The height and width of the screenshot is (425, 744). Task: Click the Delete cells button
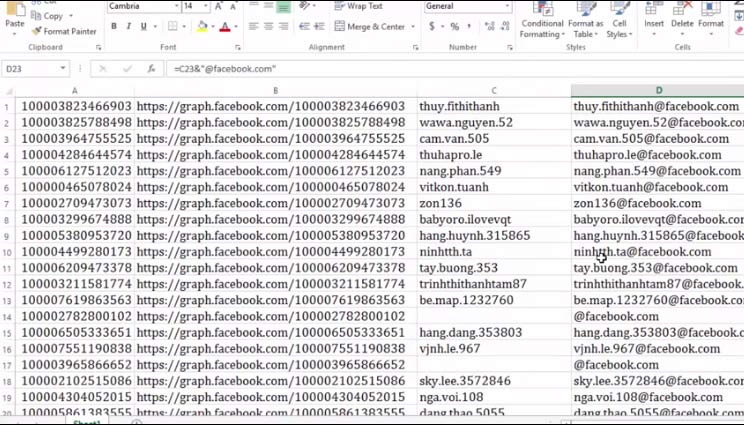(x=682, y=20)
